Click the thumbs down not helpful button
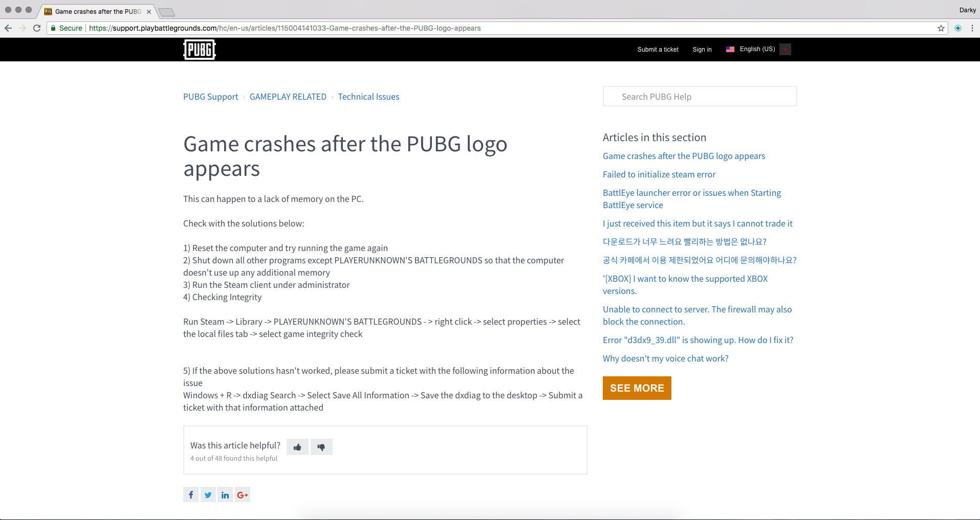980x520 pixels. [x=321, y=447]
